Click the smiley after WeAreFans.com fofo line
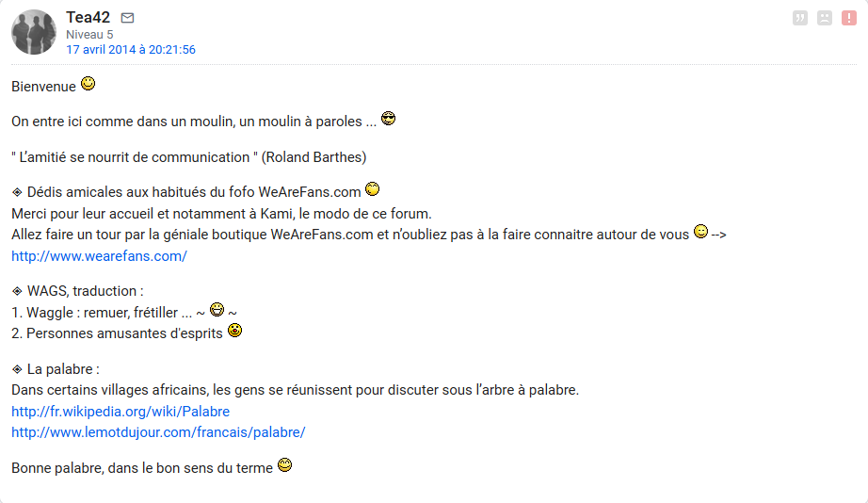The width and height of the screenshot is (868, 503). [372, 189]
